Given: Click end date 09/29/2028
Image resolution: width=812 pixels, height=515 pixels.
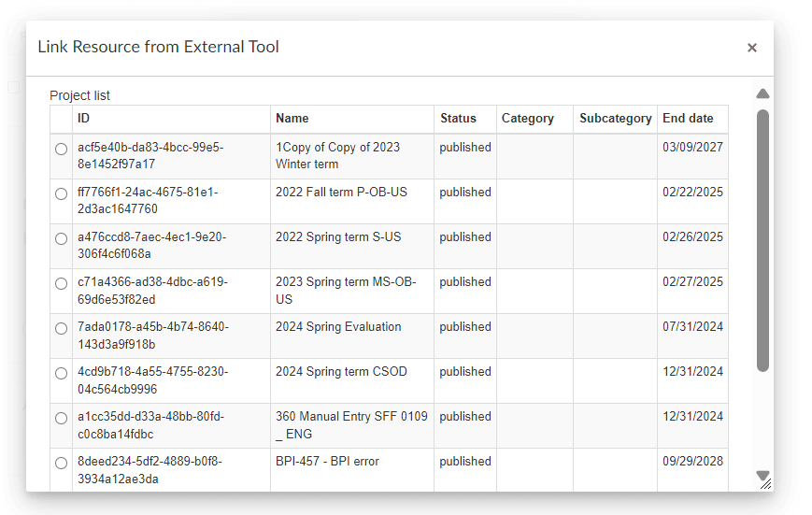Looking at the screenshot, I should [692, 461].
